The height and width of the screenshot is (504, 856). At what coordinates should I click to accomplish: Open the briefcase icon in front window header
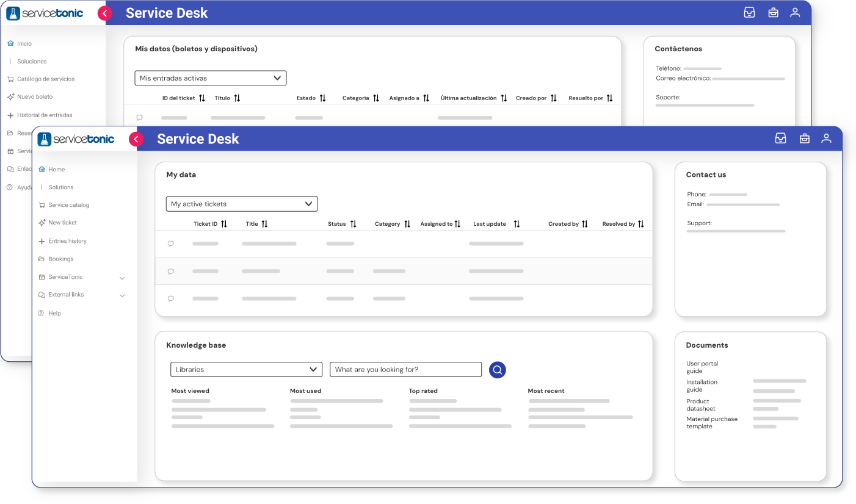[x=805, y=139]
